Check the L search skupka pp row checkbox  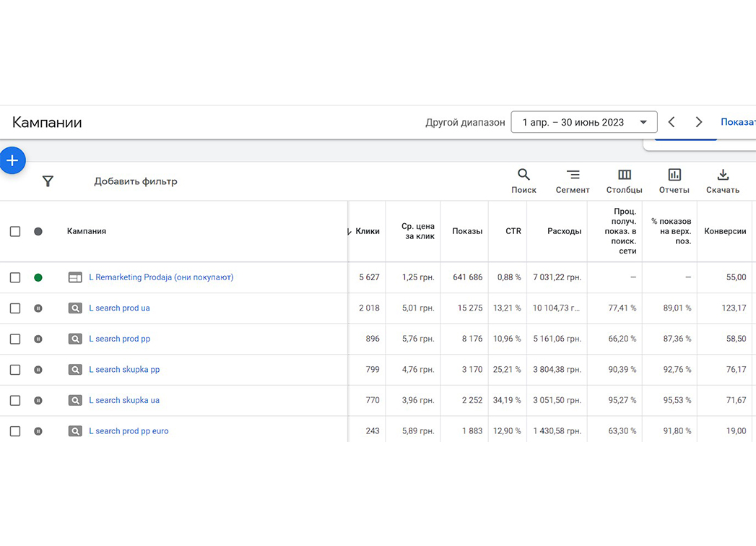tap(15, 370)
